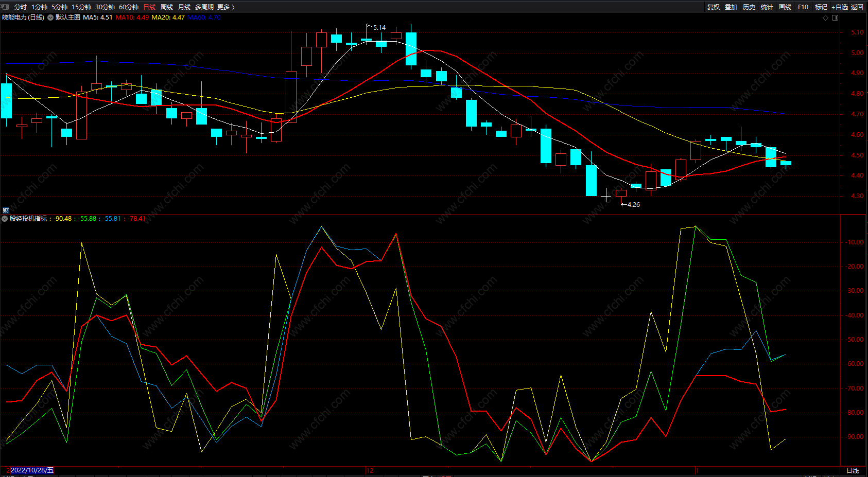Click the 5.14 high price annotation
This screenshot has height=477, width=868.
point(379,28)
